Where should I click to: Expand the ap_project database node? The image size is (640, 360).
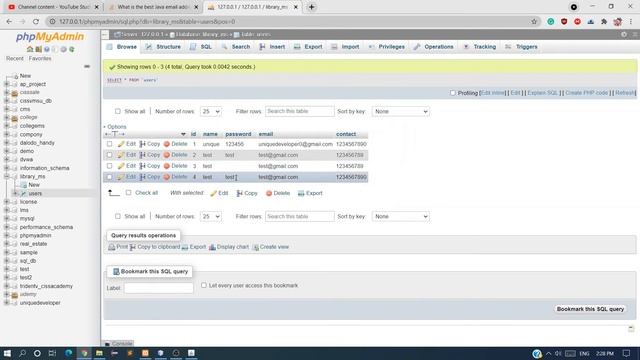click(x=7, y=84)
